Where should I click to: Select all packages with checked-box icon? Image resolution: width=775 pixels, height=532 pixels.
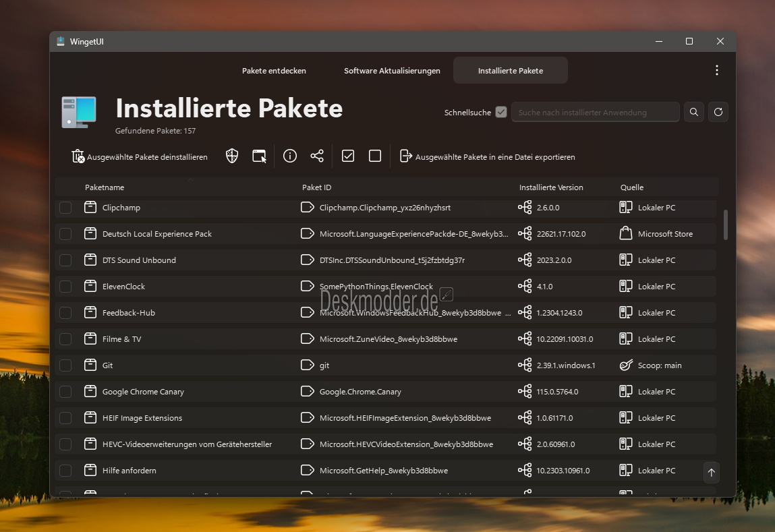[x=348, y=156]
